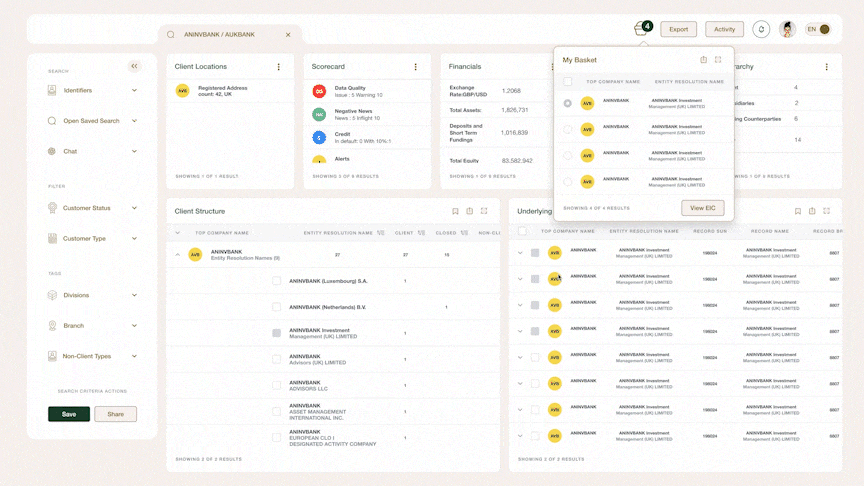Click the Share button
Screen dimensions: 864x486
116,414
